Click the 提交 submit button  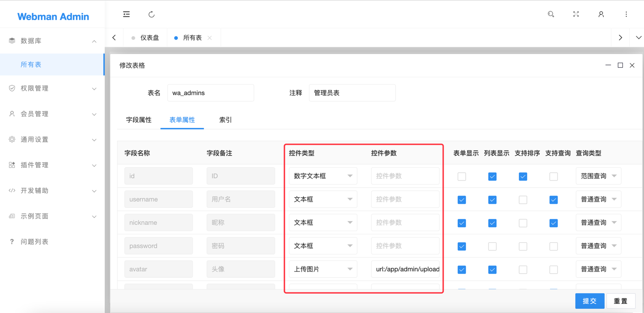590,301
